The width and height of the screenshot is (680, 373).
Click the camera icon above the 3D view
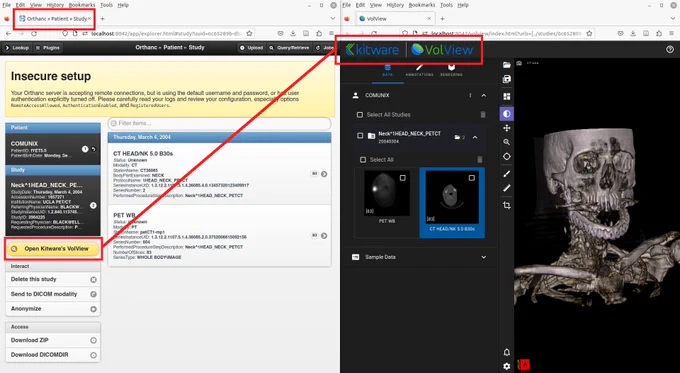[519, 63]
